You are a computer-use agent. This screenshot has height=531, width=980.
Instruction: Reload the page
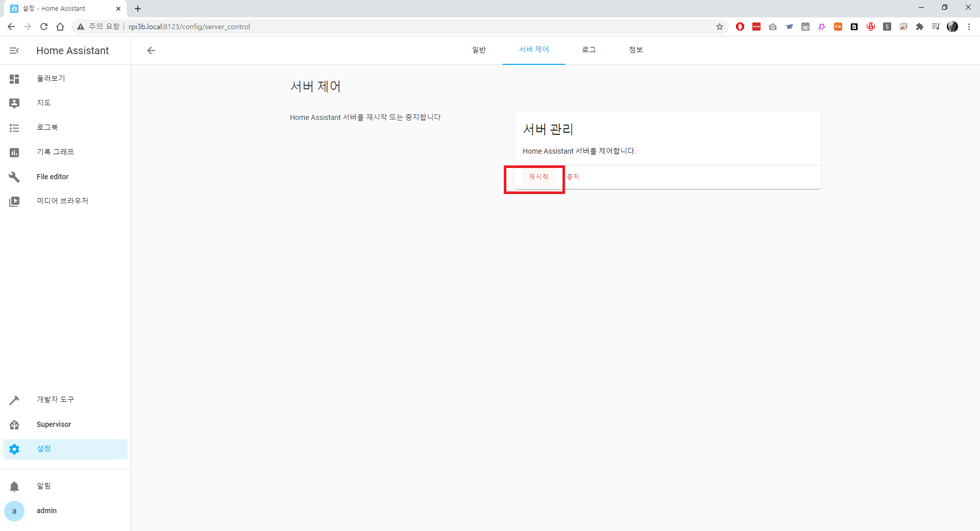coord(44,27)
